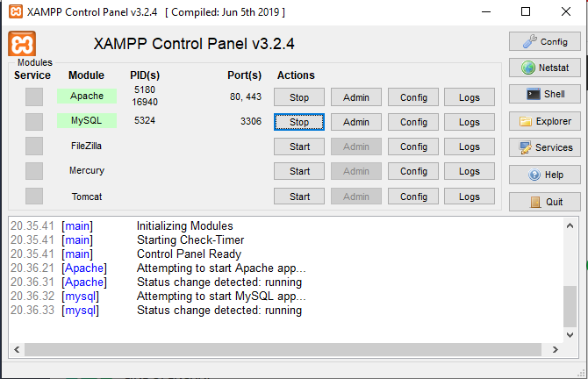The image size is (588, 379).
Task: Click the FileZilla module name
Action: point(86,146)
